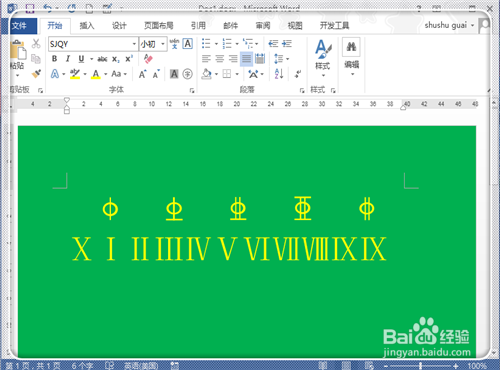Click the distributed alignment icon
Image resolution: width=500 pixels, height=370 pixels.
(260, 59)
